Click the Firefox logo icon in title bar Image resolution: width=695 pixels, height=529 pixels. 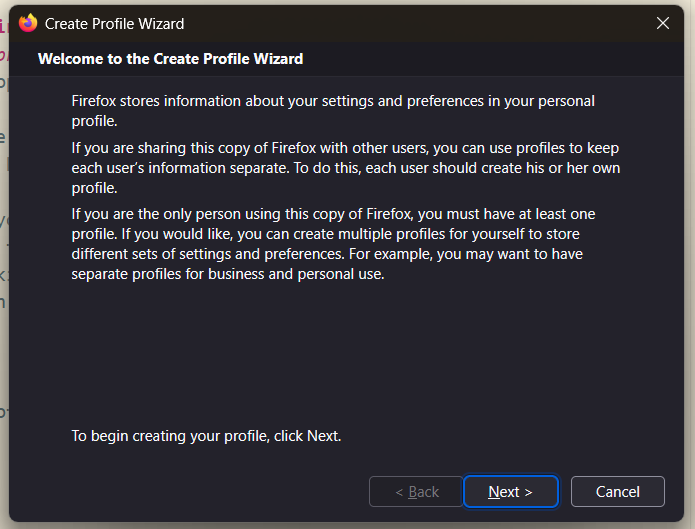tap(28, 23)
